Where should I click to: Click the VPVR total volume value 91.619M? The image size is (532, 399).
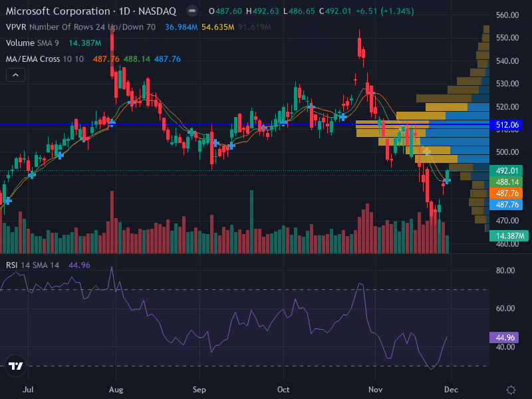(x=255, y=27)
